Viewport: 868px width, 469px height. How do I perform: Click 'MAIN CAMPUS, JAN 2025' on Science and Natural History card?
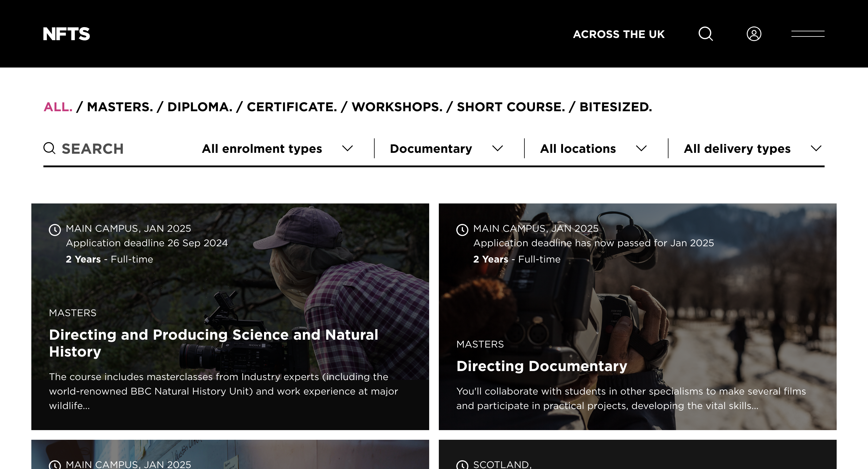pyautogui.click(x=128, y=228)
